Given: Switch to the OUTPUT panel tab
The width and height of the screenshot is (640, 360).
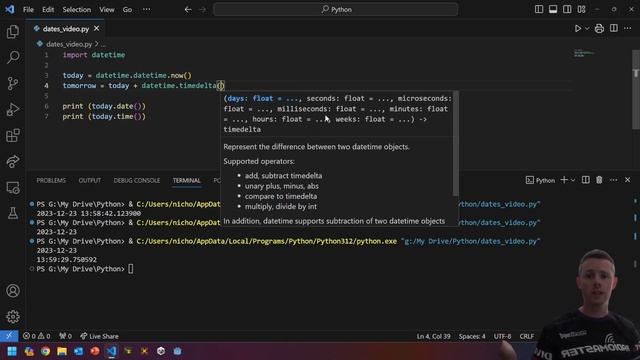Looking at the screenshot, I should click(90, 180).
